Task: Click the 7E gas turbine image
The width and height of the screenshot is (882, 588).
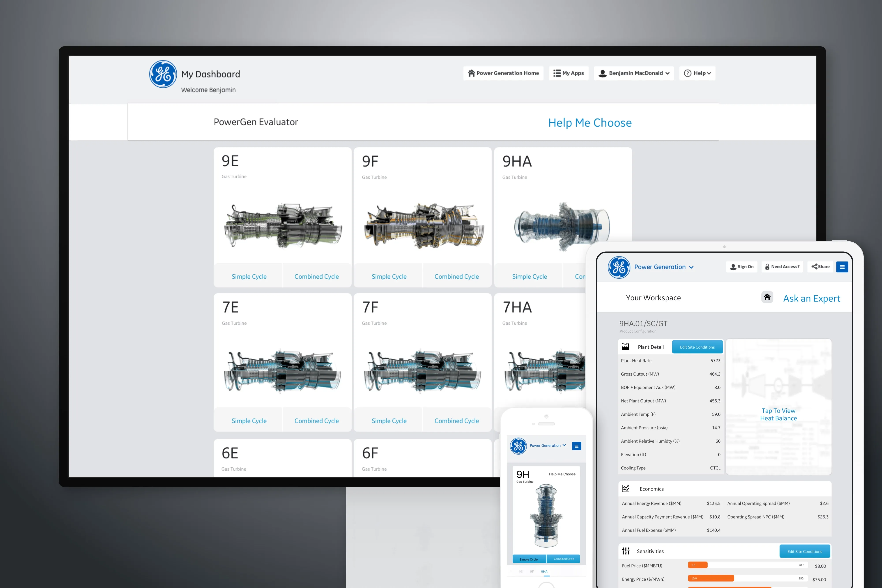Action: coord(282,371)
